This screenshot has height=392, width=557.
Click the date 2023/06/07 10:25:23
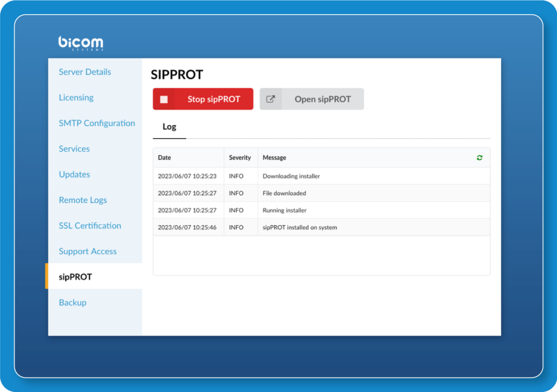[187, 176]
